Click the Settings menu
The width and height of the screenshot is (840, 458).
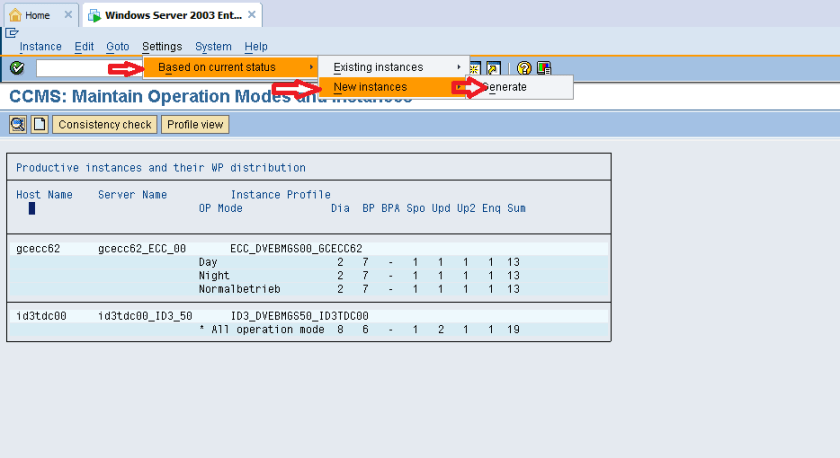click(162, 47)
